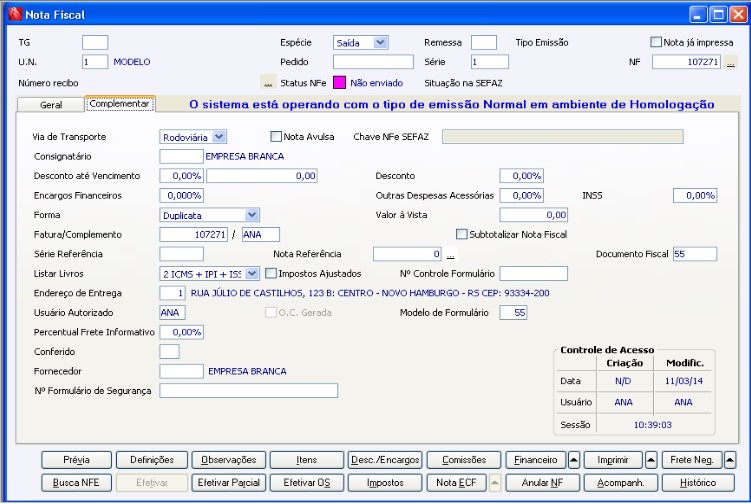Toggle Subtotalizar Nota Fiscal checkbox
Image resolution: width=751 pixels, height=504 pixels.
[x=461, y=234]
